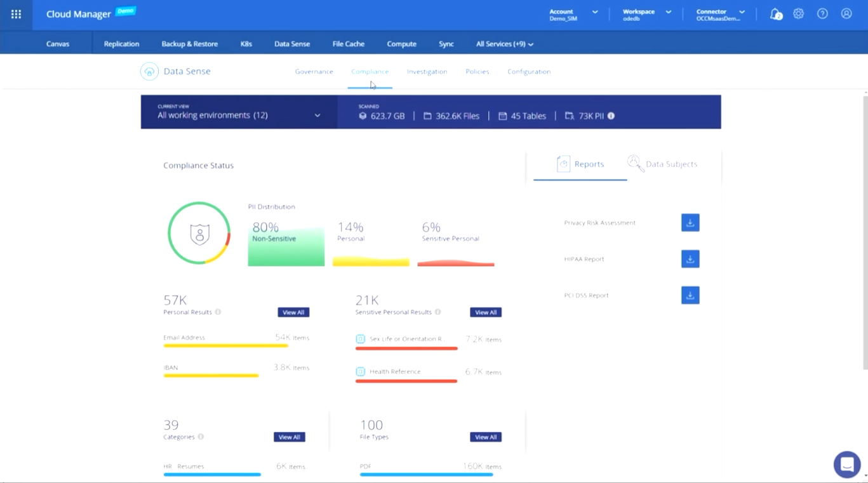This screenshot has height=483, width=868.
Task: Open the user profile icon
Action: 846,13
